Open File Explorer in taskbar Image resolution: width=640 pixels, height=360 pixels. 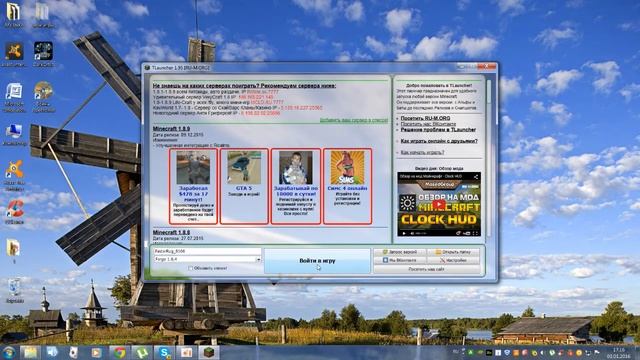[30, 353]
